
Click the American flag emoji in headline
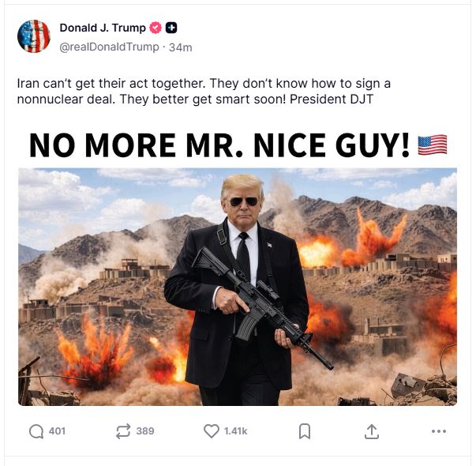432,145
